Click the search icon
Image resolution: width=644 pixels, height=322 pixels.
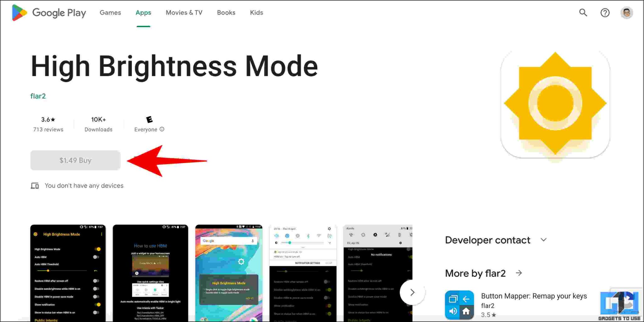(583, 13)
